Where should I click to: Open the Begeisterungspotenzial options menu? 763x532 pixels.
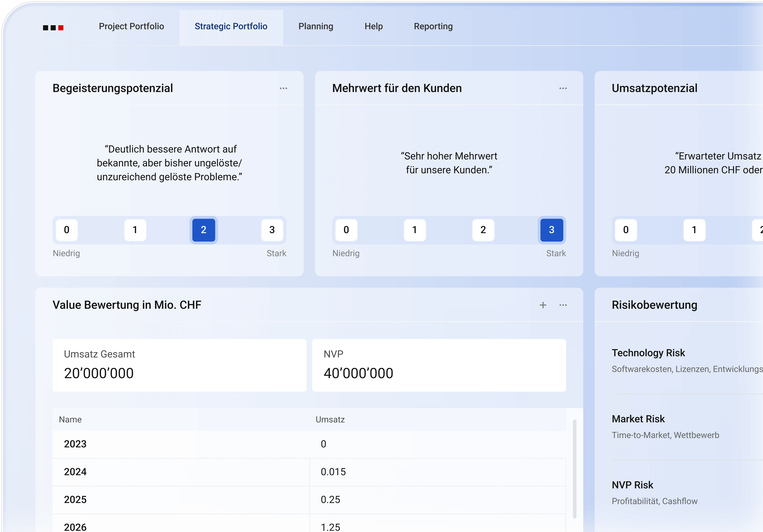click(x=283, y=88)
